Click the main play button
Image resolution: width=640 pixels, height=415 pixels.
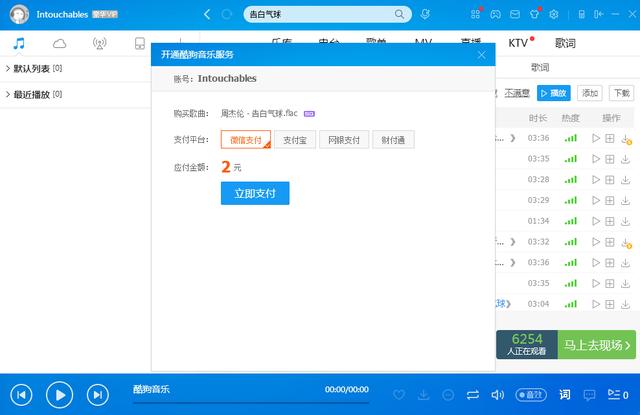click(60, 395)
